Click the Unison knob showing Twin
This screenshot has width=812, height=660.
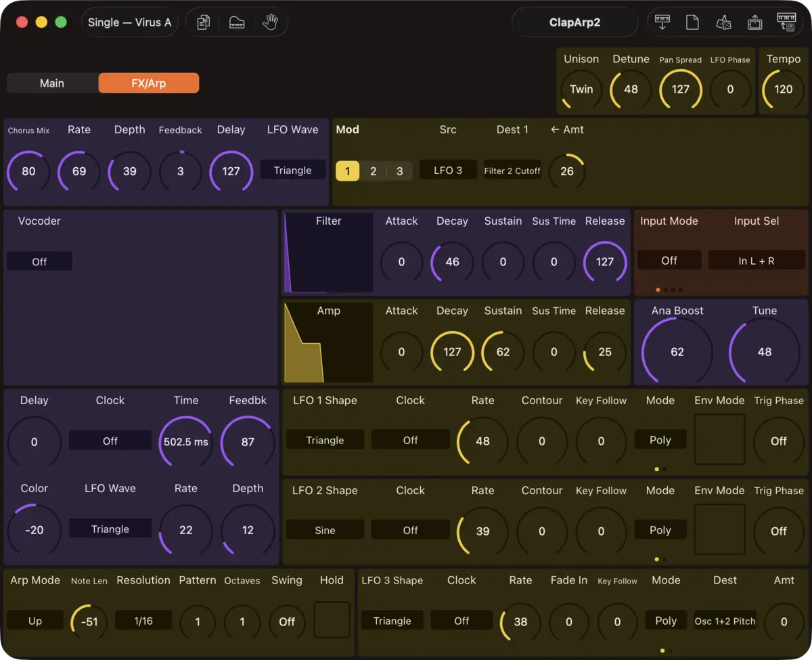(x=581, y=89)
